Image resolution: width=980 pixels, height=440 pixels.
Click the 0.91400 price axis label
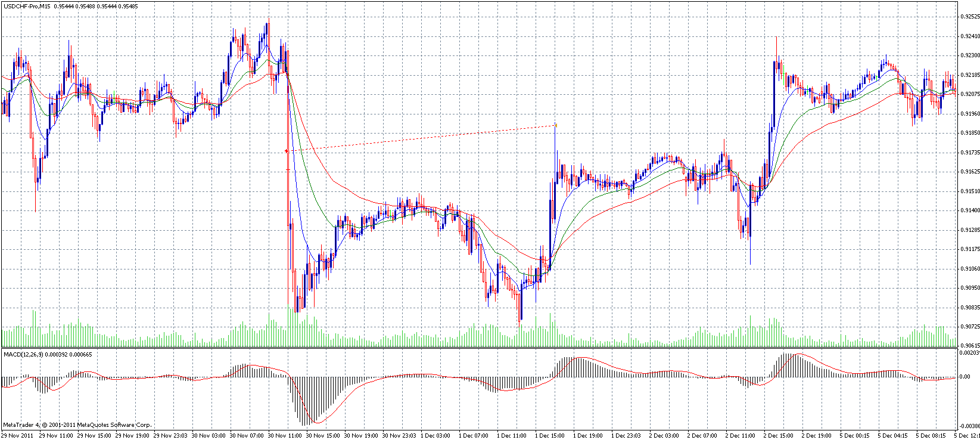click(x=971, y=210)
